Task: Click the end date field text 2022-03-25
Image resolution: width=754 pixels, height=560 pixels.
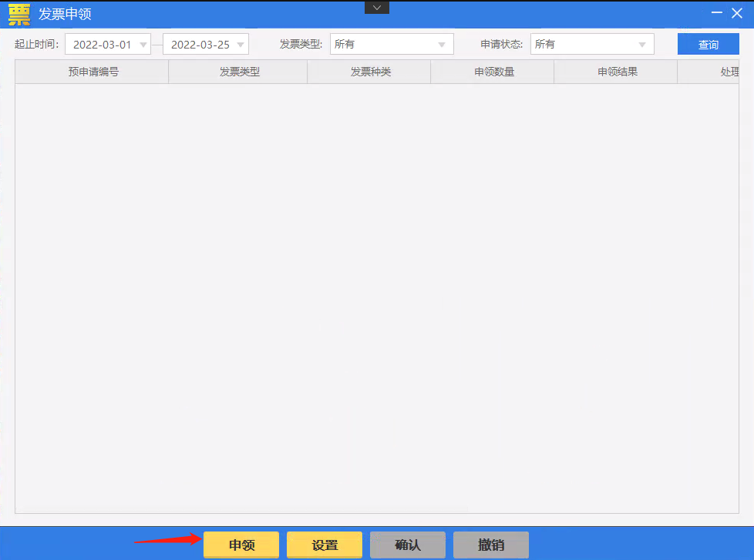Action: (200, 45)
